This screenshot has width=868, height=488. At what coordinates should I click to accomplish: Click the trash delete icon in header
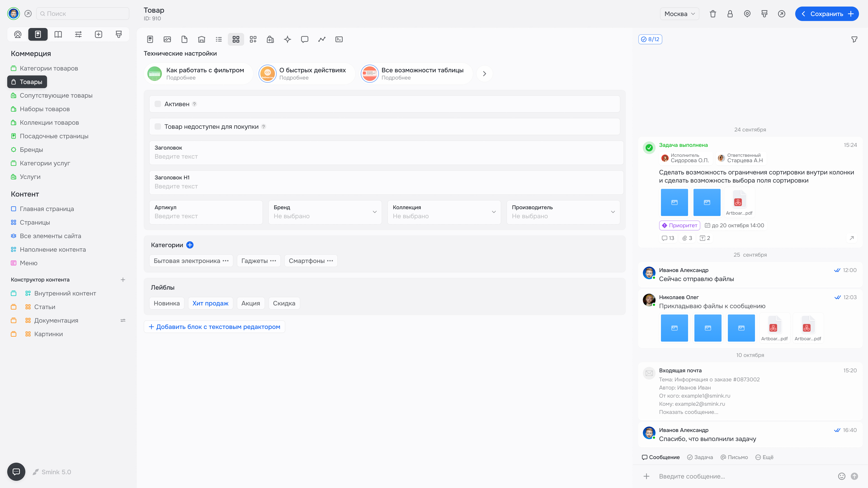tap(713, 14)
